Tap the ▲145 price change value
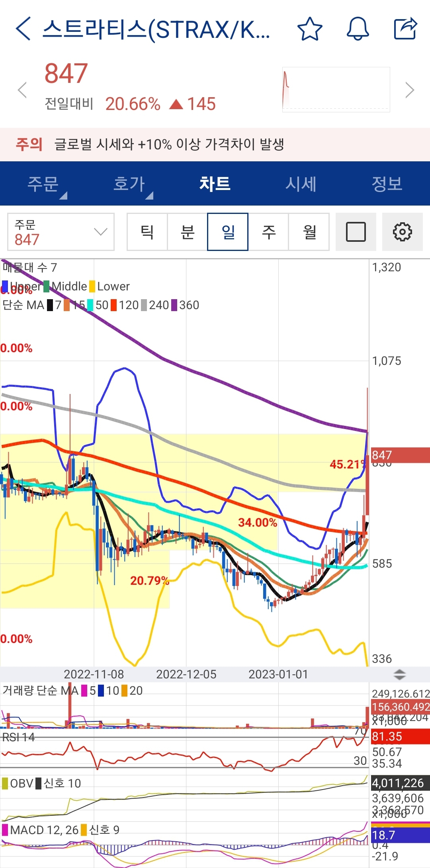This screenshot has height=868, width=430. 193,104
